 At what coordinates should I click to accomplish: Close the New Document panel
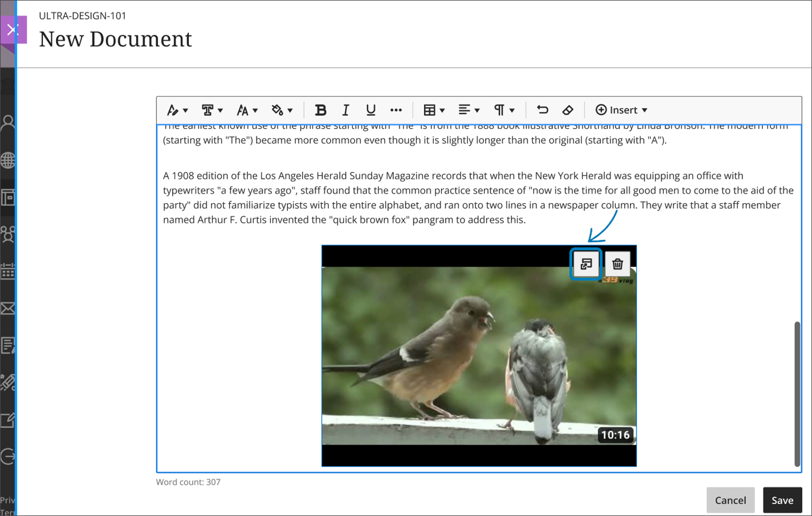13,29
